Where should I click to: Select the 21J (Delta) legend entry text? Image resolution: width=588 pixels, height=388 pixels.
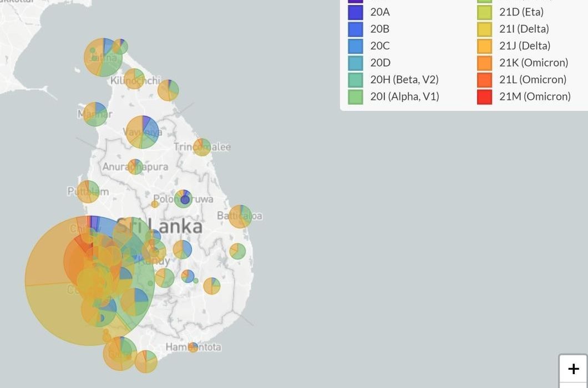(x=524, y=46)
